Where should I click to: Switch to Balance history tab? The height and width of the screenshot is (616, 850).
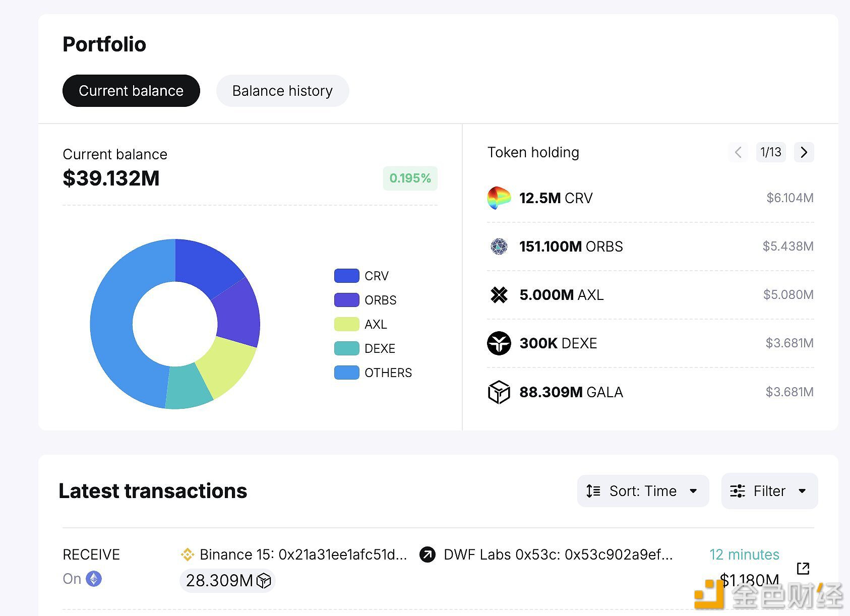pos(282,91)
